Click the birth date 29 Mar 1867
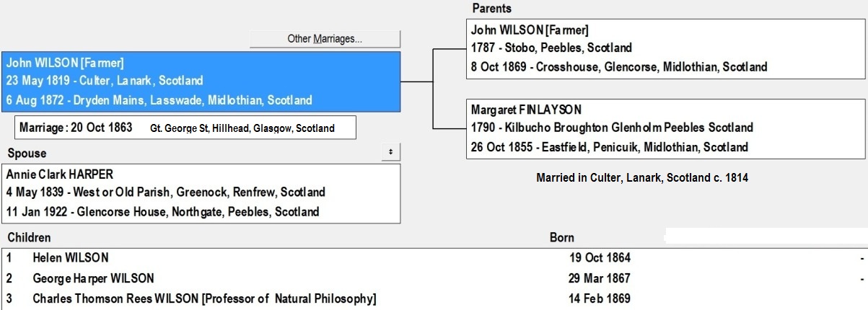Screen dimensions: 868x310 600,278
